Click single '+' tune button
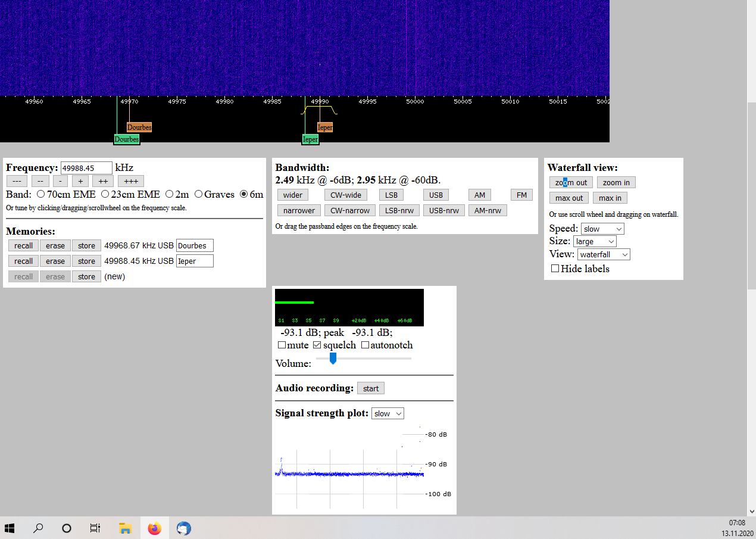Screen dimensions: 756x539 [x=80, y=181]
